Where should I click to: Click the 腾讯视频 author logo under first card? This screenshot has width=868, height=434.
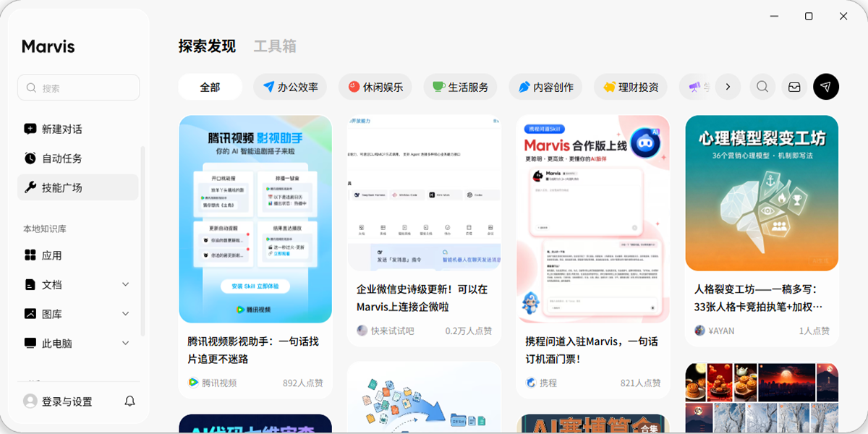tap(193, 383)
